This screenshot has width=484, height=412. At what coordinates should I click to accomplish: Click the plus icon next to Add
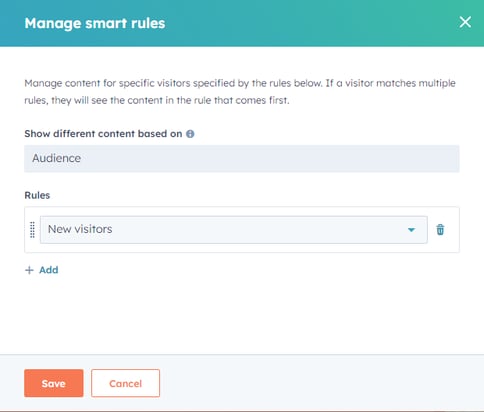pos(29,270)
